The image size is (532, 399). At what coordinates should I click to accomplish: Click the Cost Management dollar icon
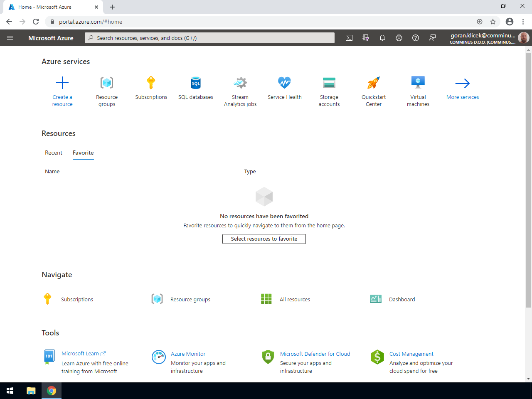[377, 357]
